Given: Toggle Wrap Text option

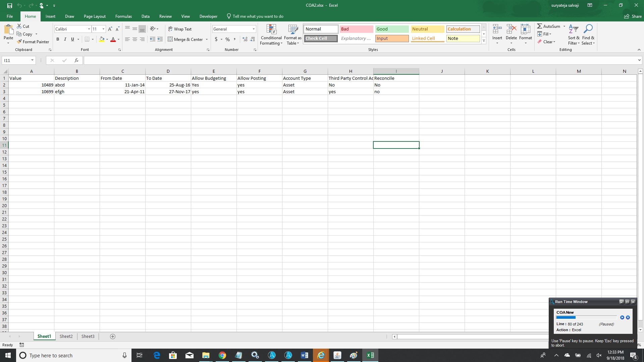Looking at the screenshot, I should (x=180, y=29).
